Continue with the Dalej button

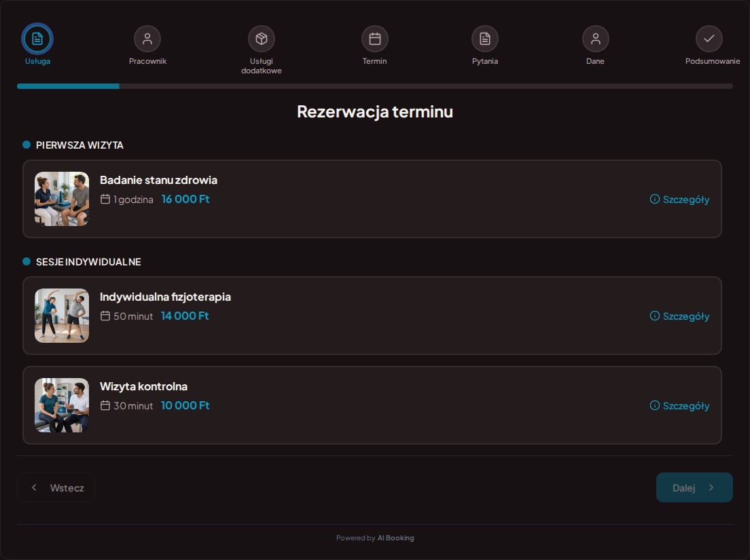point(694,487)
